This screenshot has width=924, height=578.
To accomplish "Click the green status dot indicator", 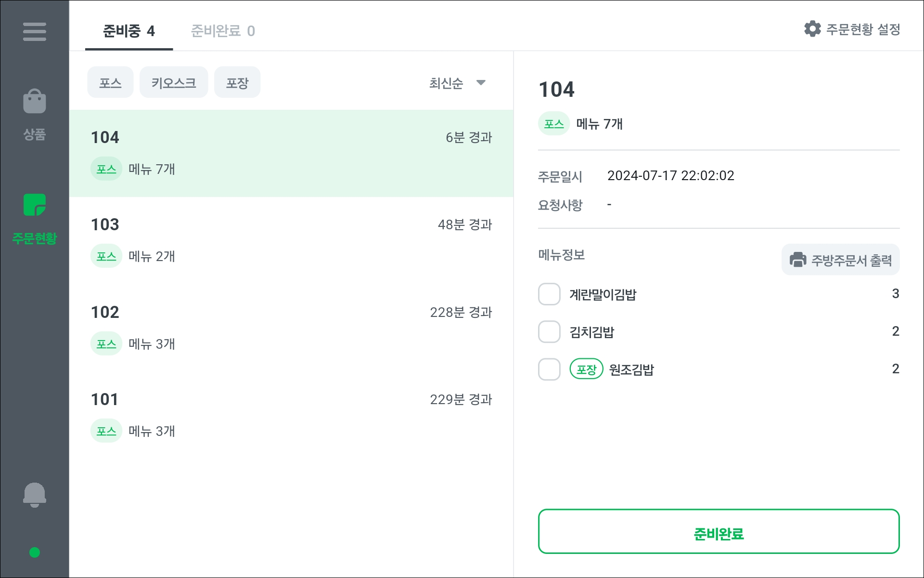I will coord(34,552).
